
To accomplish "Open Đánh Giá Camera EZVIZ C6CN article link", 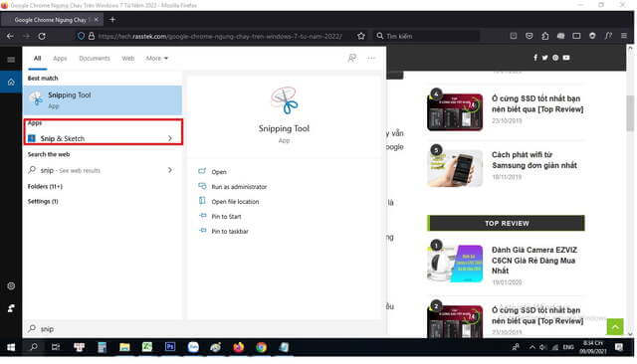I will (534, 261).
